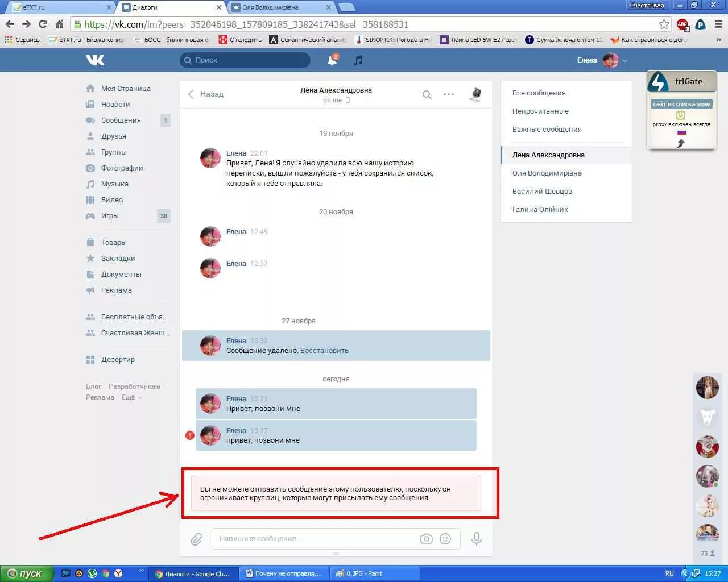The image size is (728, 582).
Task: Bookmark this page with star icon
Action: [x=664, y=24]
